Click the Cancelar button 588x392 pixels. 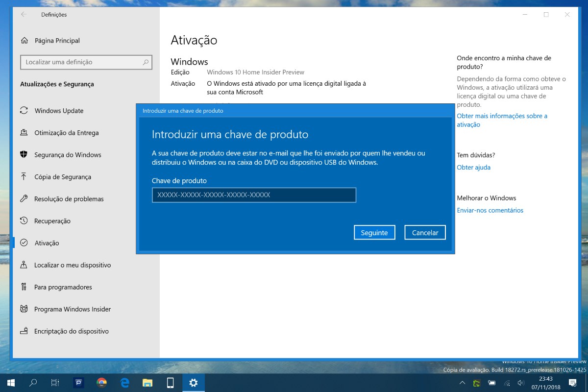coord(425,233)
